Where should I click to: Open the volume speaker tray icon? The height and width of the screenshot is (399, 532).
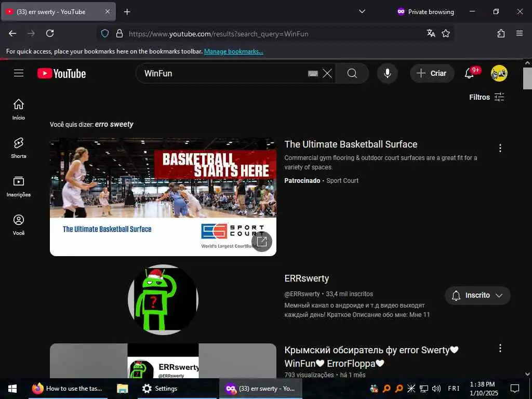pos(436,389)
